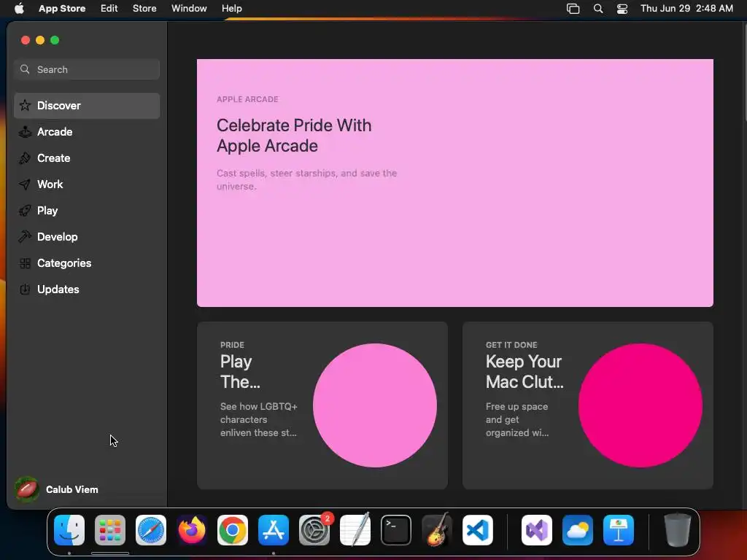Click Stage Manager icon in menu bar
Screen dimensions: 747x560
click(573, 9)
